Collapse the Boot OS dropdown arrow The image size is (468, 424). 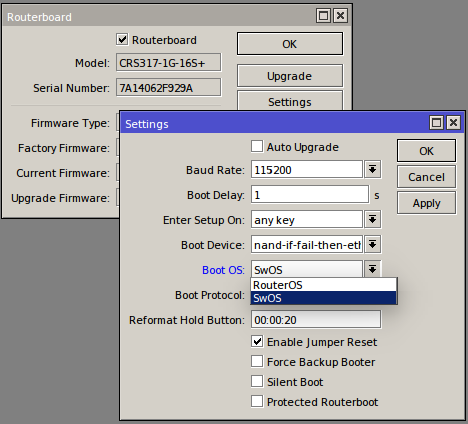click(x=372, y=269)
